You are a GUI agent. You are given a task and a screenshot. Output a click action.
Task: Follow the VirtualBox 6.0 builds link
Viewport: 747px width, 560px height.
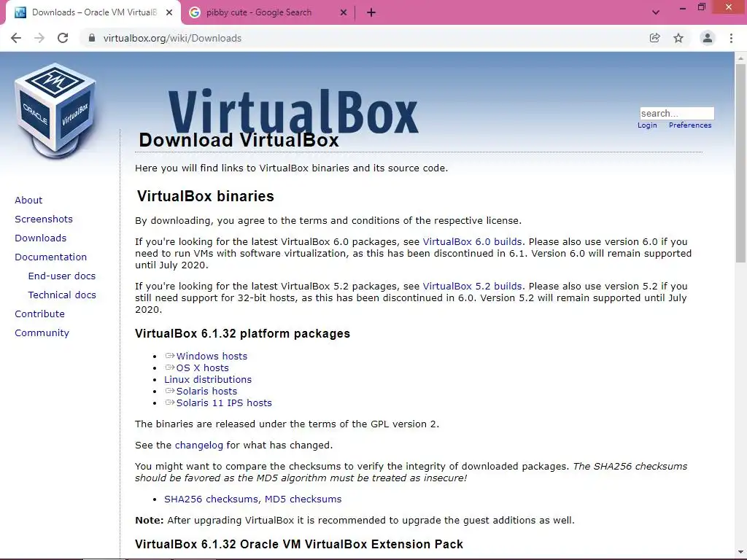tap(472, 242)
